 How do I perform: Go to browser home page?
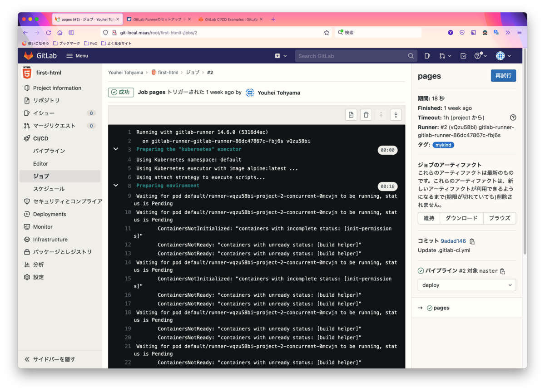(59, 33)
